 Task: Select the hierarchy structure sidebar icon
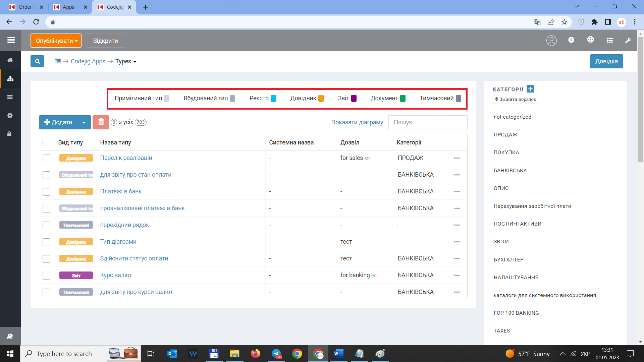[x=10, y=79]
